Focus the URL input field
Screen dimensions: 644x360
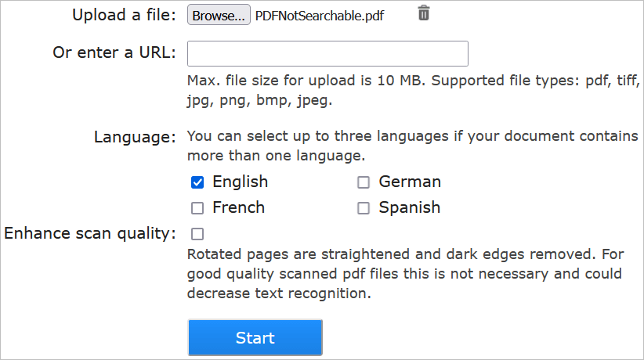coord(327,53)
